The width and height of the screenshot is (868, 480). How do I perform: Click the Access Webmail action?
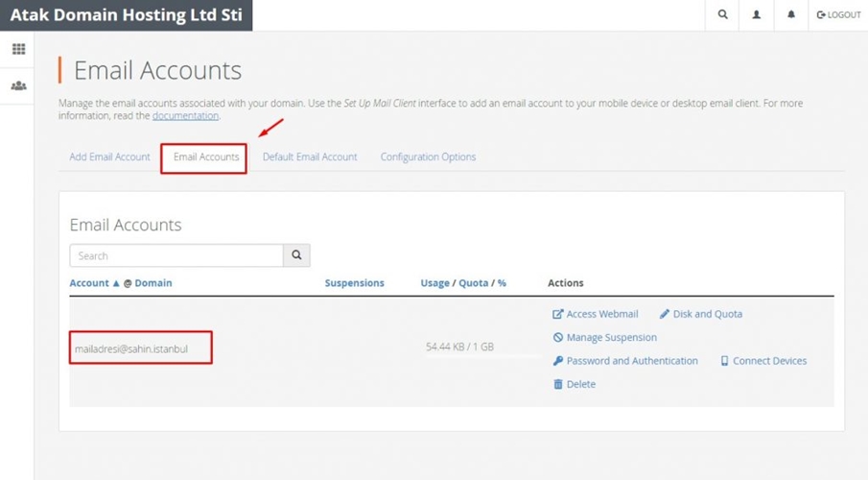595,314
